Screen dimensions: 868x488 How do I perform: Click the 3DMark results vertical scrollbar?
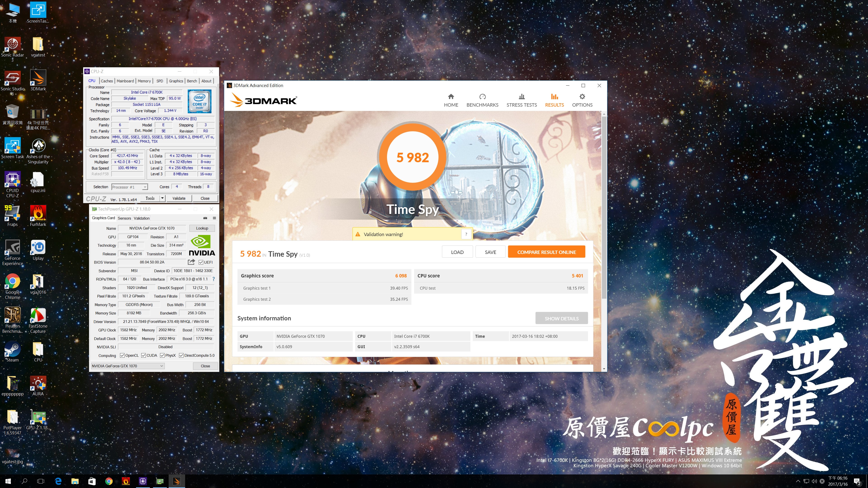tap(604, 207)
